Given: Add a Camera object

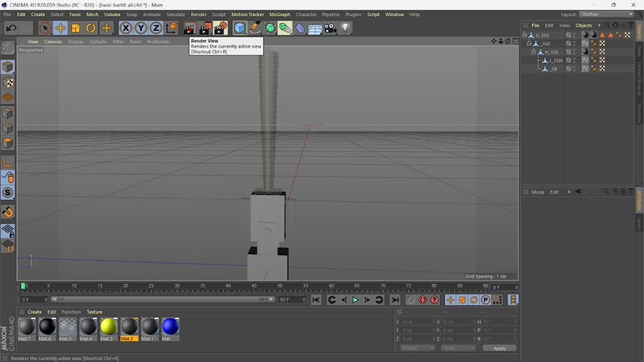Looking at the screenshot, I should (330, 28).
